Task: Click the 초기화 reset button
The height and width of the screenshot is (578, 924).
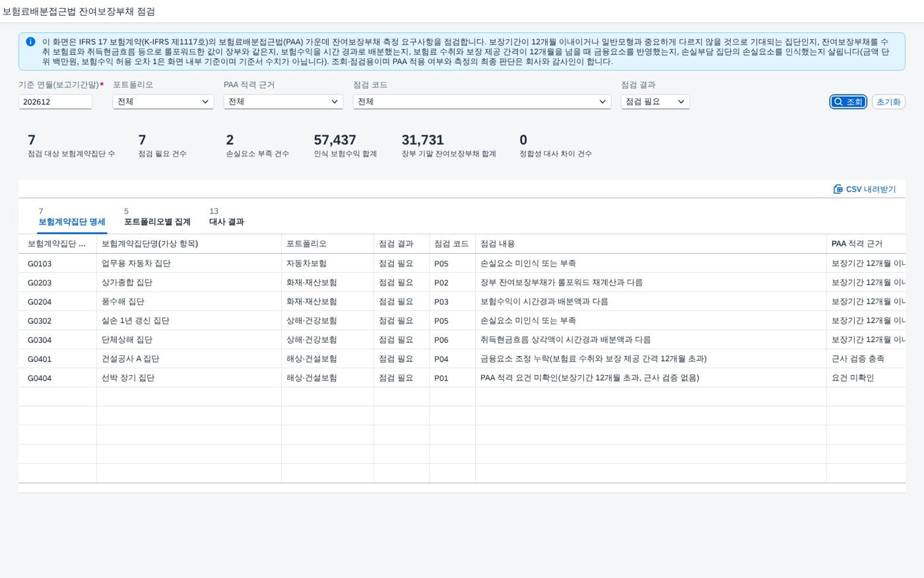Action: click(x=888, y=102)
